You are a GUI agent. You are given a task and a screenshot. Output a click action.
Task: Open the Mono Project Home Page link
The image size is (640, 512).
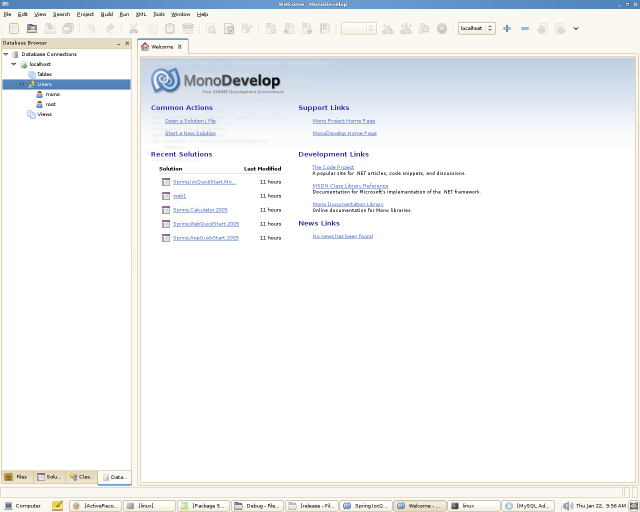coord(344,121)
